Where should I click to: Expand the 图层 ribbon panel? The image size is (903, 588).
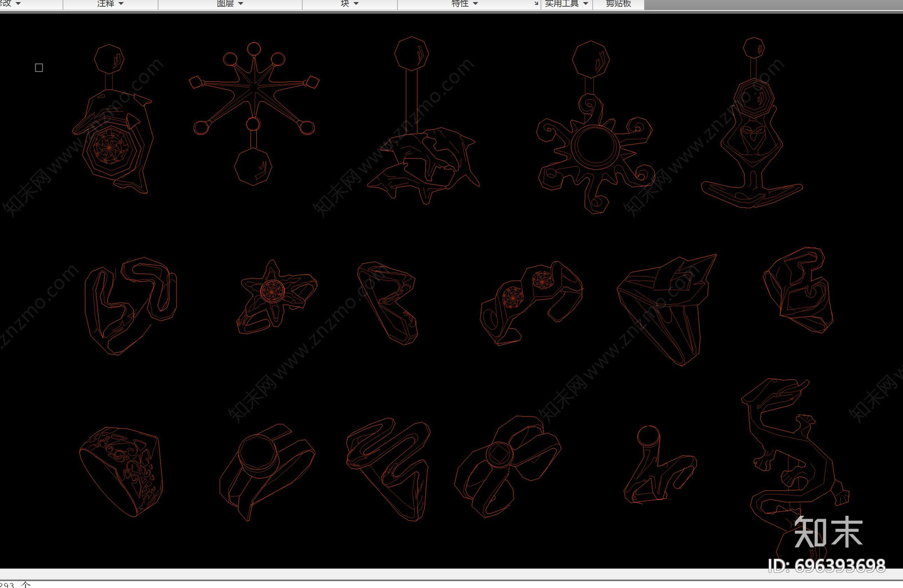click(x=230, y=4)
